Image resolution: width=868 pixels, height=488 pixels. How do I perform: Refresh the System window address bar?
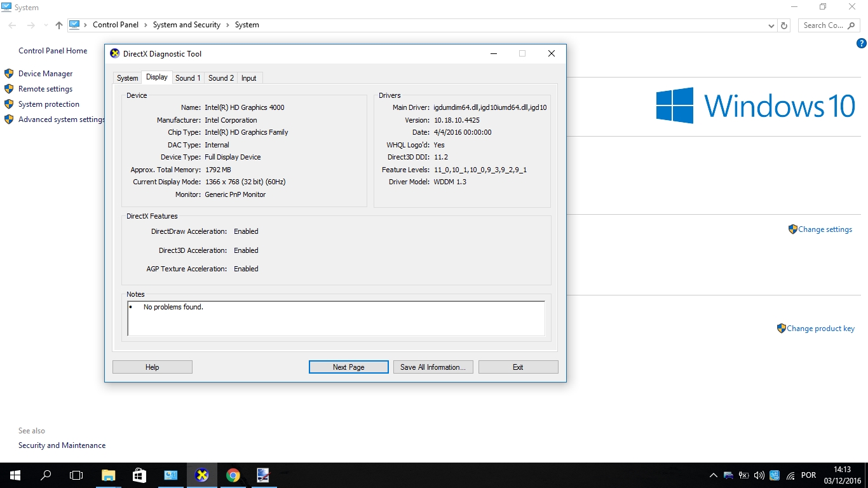(784, 25)
